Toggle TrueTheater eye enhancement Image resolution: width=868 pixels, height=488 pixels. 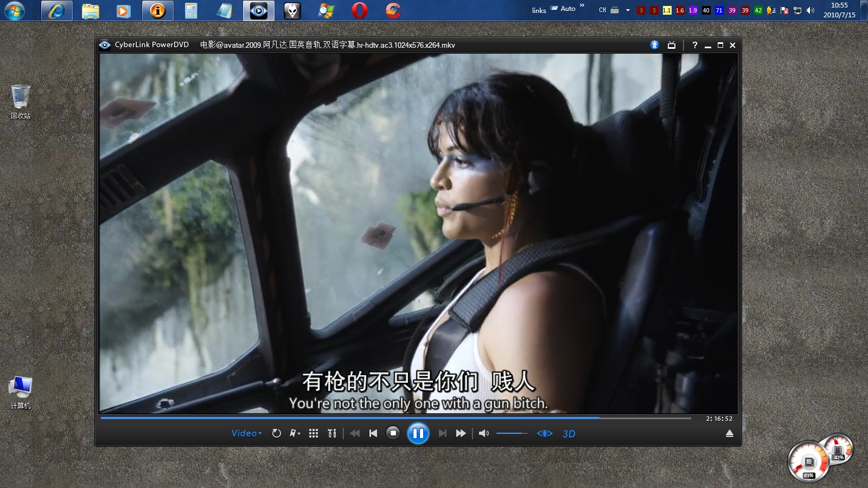click(x=545, y=433)
